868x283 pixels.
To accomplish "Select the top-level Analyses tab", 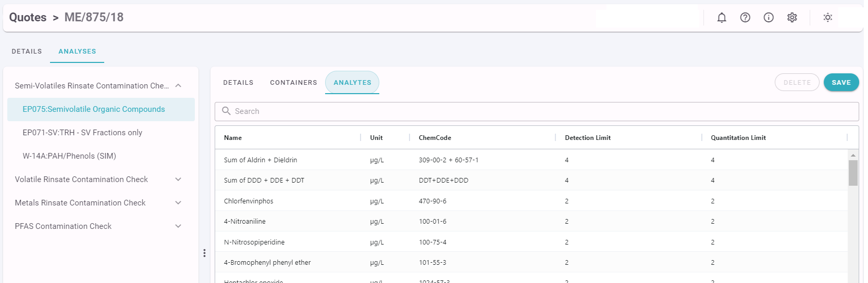I will (x=77, y=52).
